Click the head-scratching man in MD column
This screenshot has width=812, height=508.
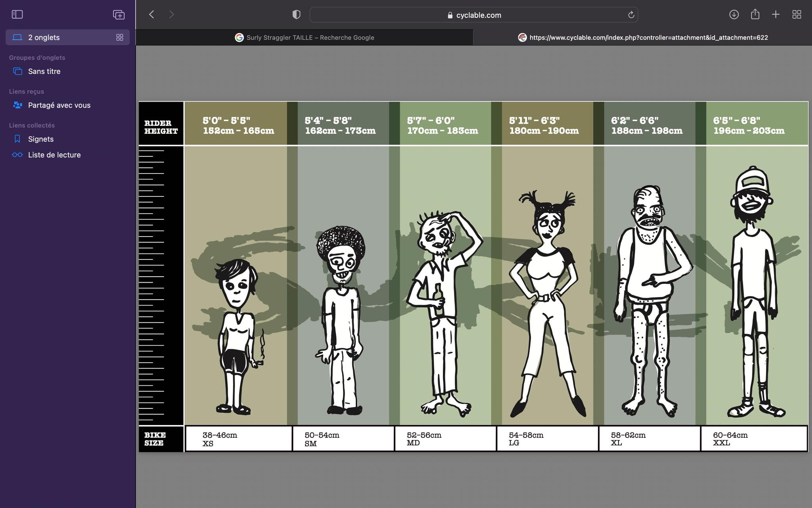pos(444,314)
